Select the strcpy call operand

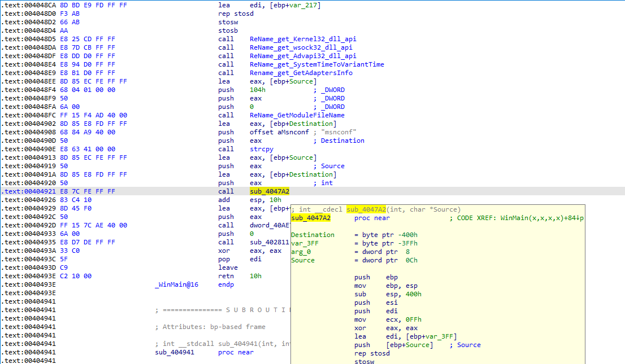(x=262, y=149)
